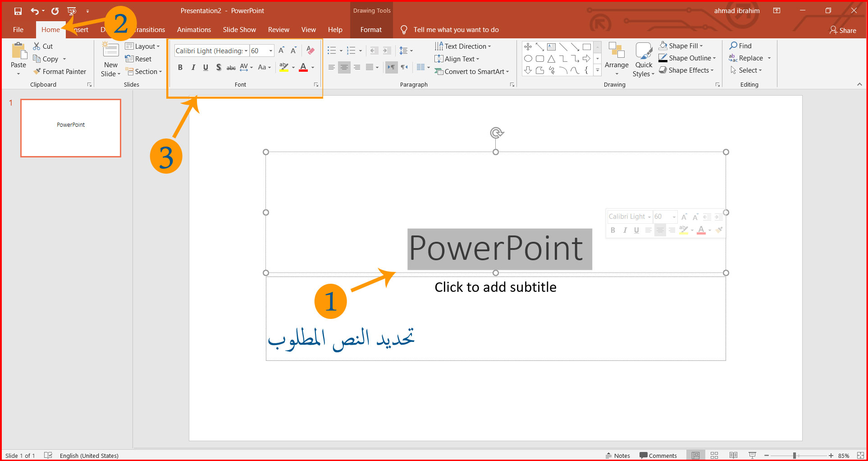Adjust the zoom slider handle
Screen dimensions: 868x461
pos(795,456)
